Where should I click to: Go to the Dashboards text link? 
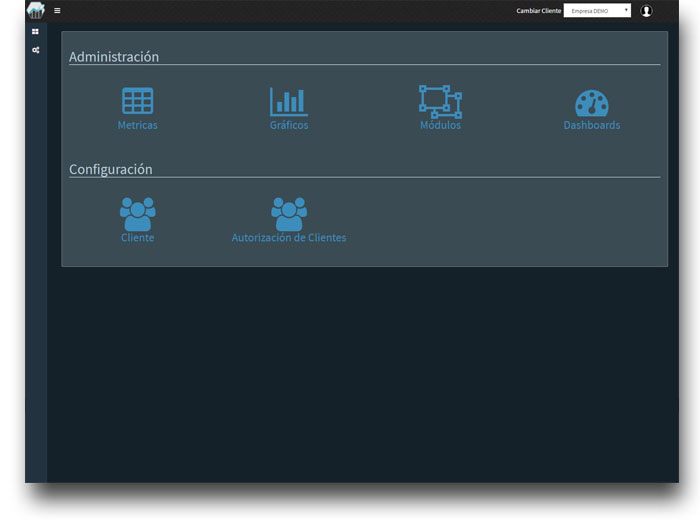pos(591,126)
